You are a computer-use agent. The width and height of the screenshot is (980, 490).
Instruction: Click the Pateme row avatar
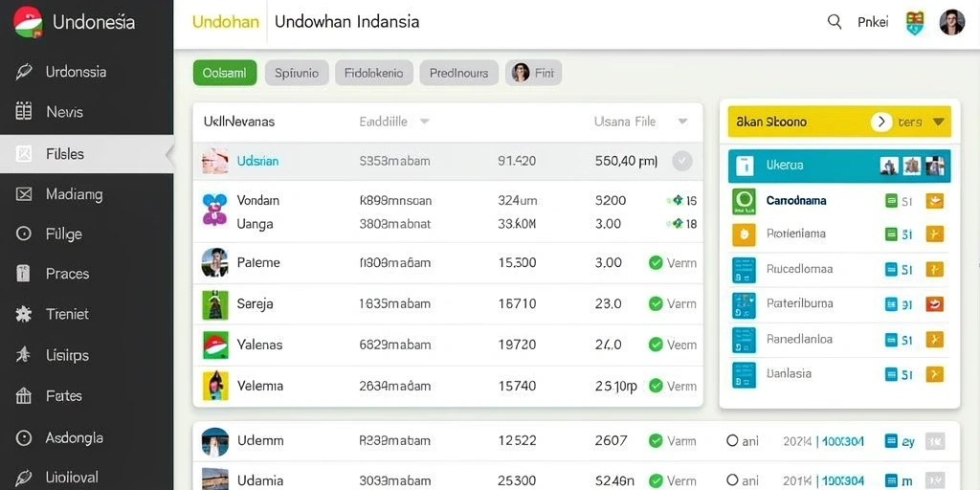click(214, 262)
